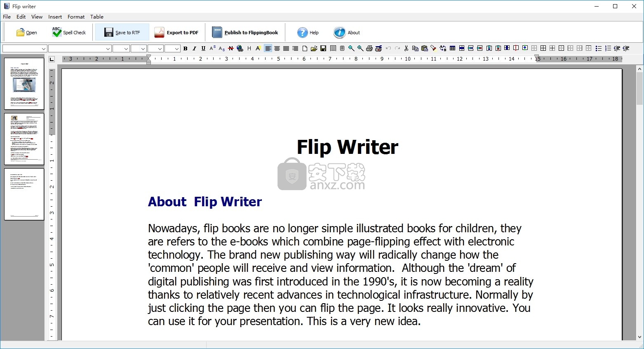Toggle superscript text
Image resolution: width=644 pixels, height=349 pixels.
point(213,49)
